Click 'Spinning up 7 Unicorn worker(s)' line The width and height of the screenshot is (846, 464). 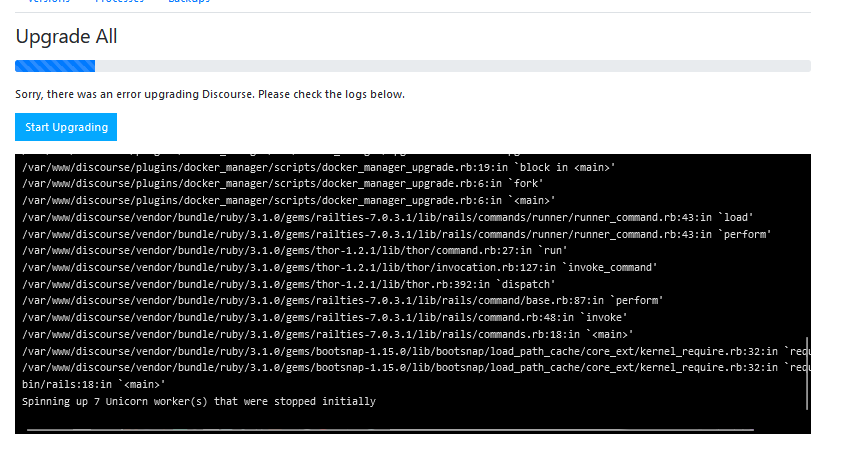[199, 401]
